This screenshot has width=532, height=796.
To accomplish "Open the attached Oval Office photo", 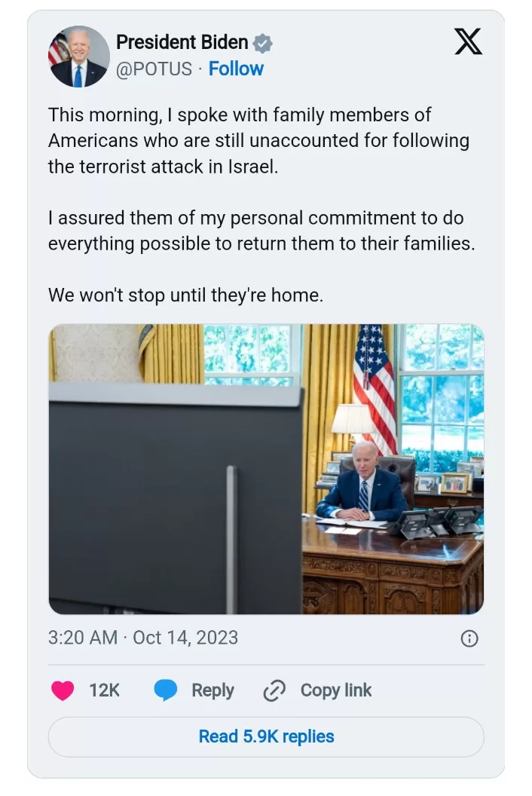I will pyautogui.click(x=266, y=469).
